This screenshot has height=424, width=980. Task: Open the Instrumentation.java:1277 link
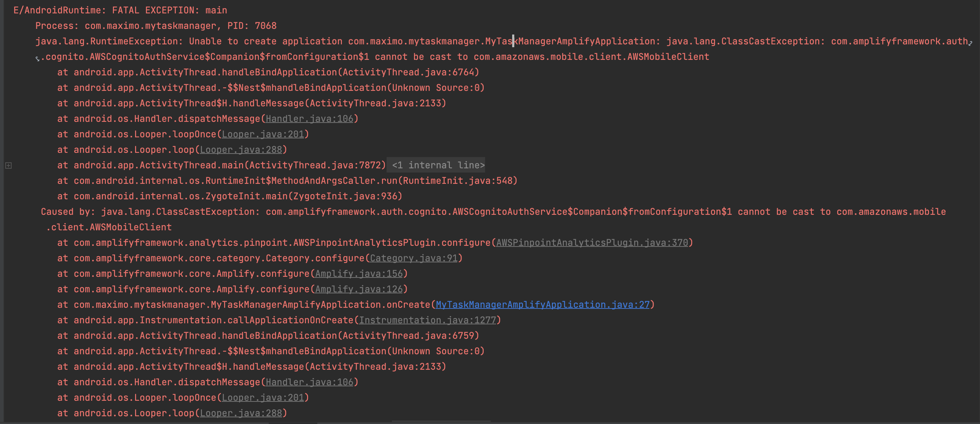(428, 320)
